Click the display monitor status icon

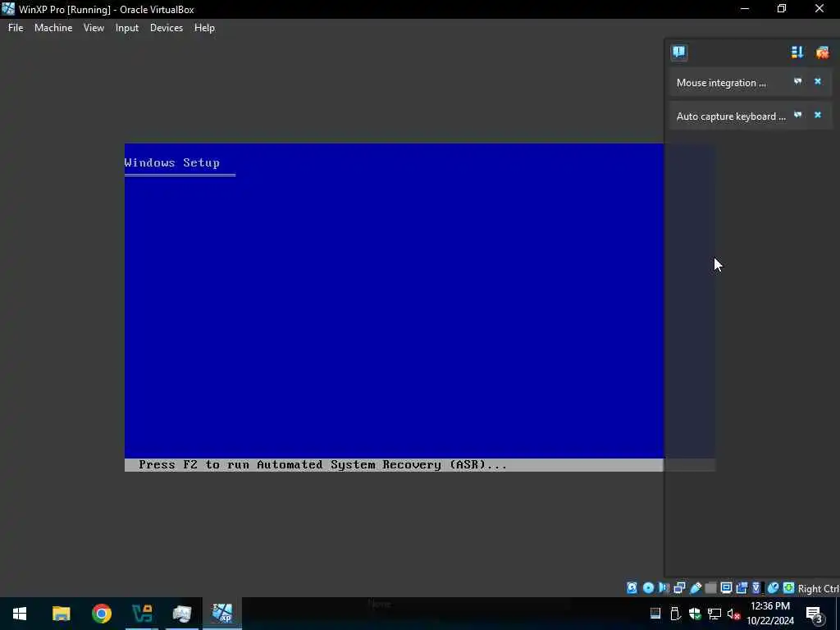727,588
